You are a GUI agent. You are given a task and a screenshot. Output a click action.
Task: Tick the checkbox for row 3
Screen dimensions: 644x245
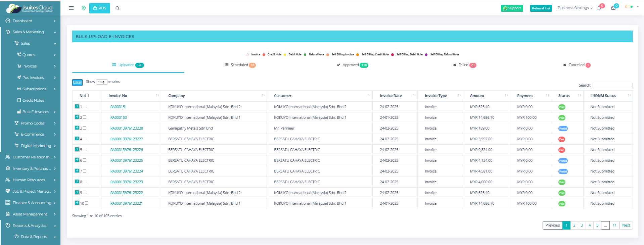85,128
